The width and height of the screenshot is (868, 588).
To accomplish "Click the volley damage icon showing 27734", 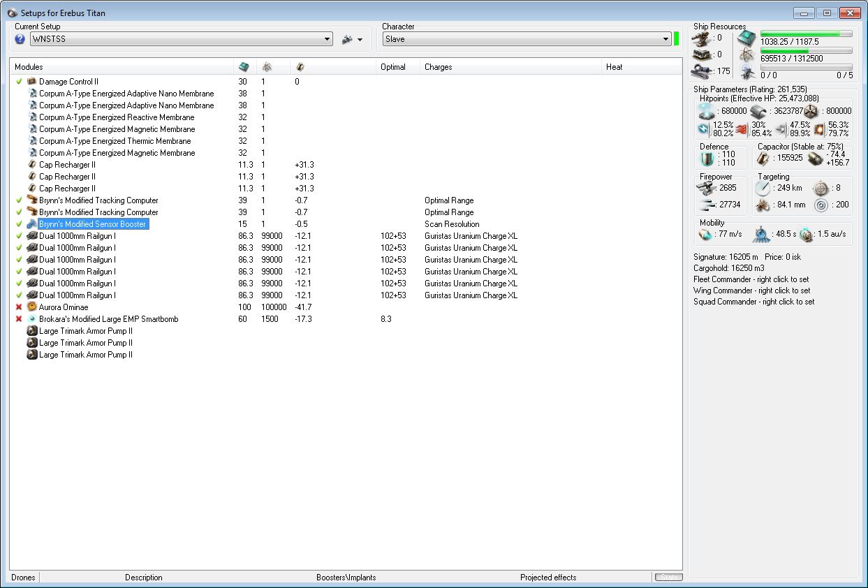I will pyautogui.click(x=707, y=205).
